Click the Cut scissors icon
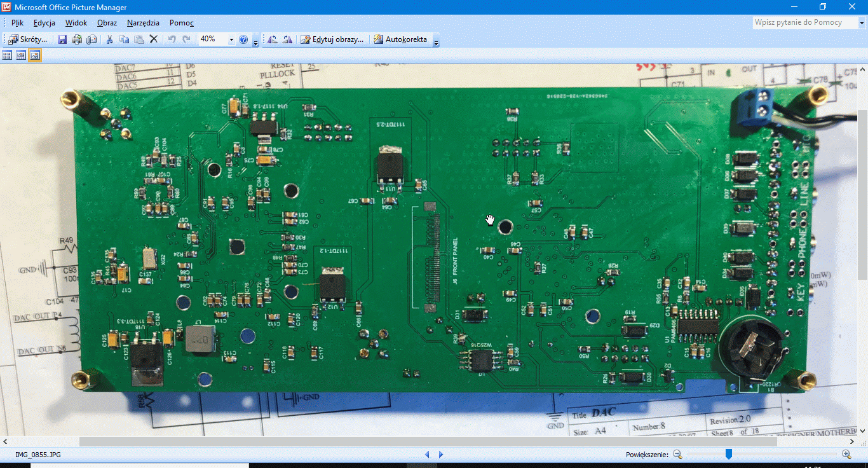The image size is (868, 468). tap(109, 39)
